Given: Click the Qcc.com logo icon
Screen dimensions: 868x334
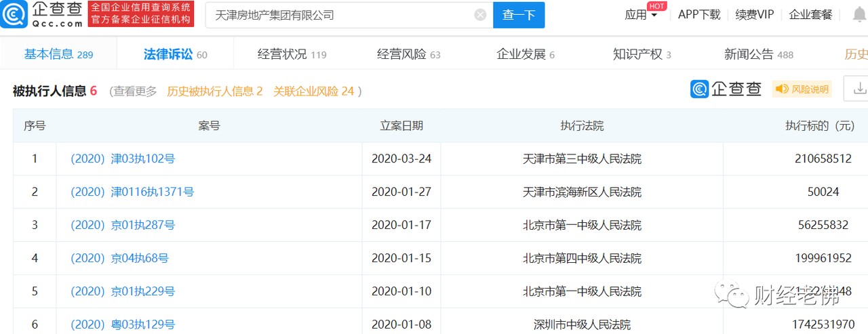Looking at the screenshot, I should tap(14, 14).
